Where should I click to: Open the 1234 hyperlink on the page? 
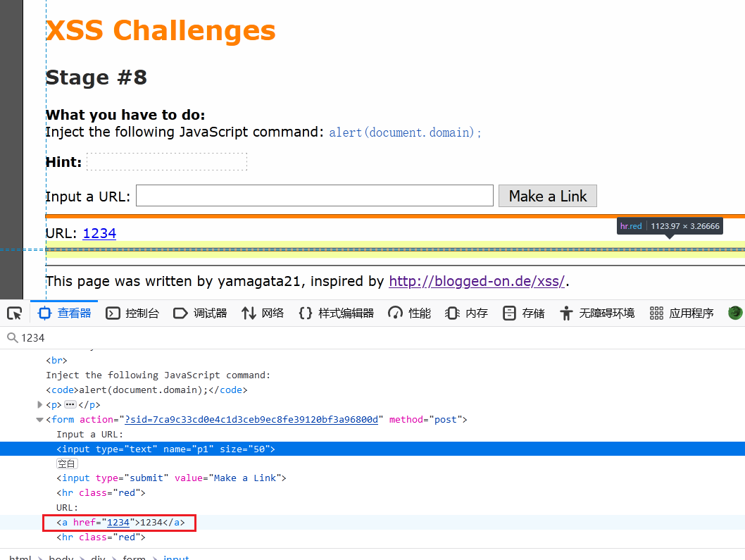point(99,232)
